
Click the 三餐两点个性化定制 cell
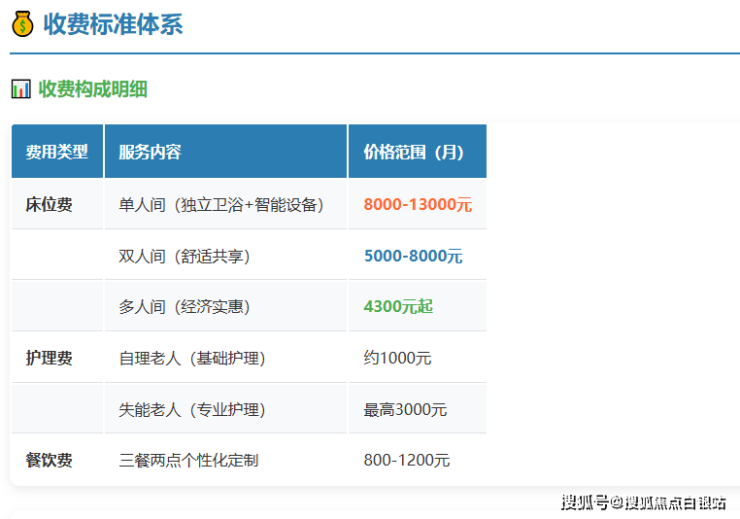click(x=188, y=460)
